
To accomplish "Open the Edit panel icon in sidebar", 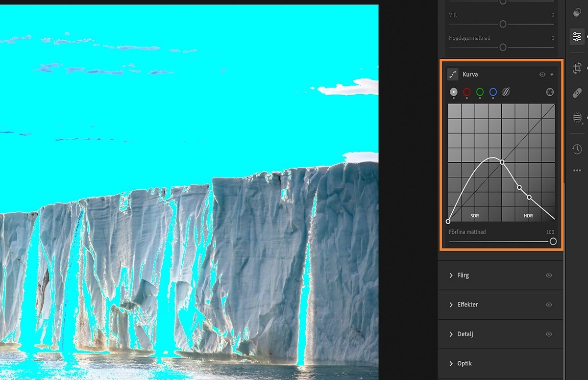I will click(577, 36).
